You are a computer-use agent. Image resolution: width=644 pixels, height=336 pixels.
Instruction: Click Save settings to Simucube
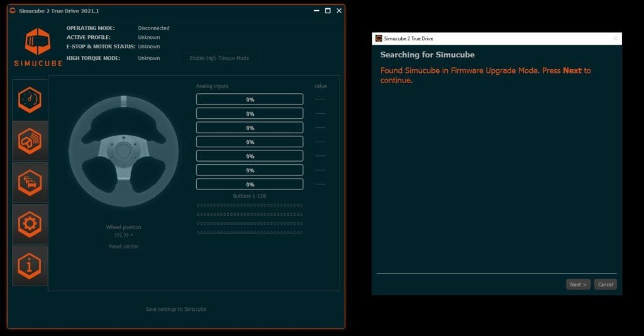click(175, 309)
